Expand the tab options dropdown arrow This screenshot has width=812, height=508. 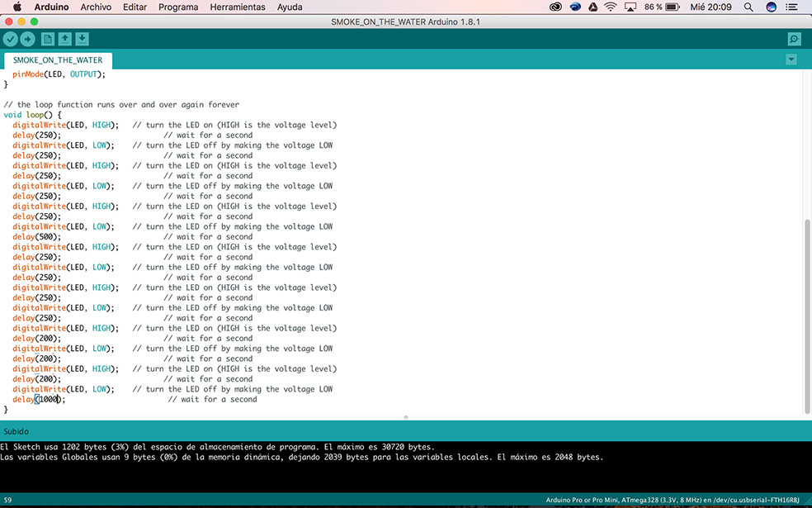click(x=791, y=59)
